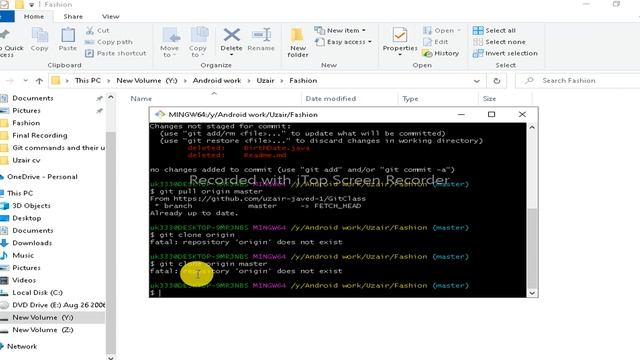Image resolution: width=640 pixels, height=360 pixels.
Task: Click the Properties checkmark icon
Action: point(400,35)
